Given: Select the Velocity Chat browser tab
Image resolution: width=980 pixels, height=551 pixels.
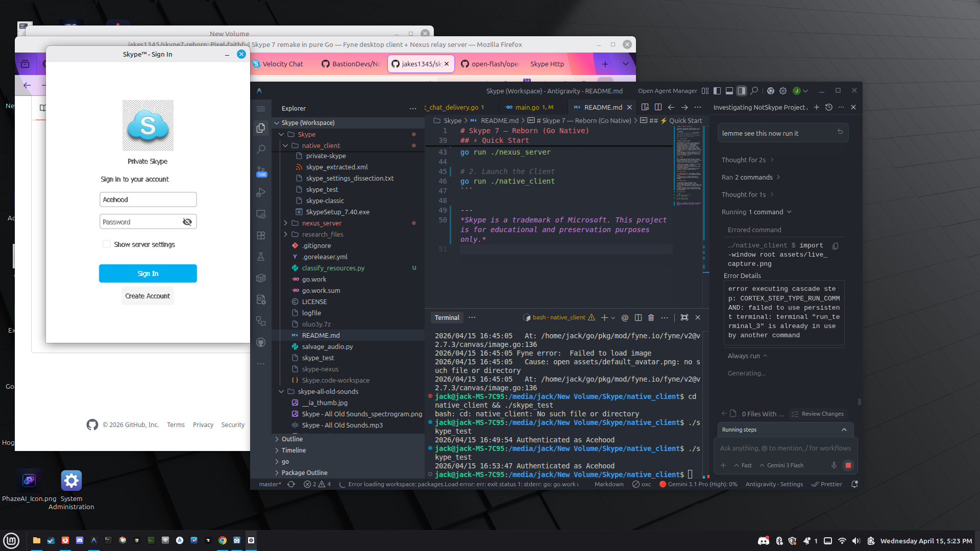Looking at the screenshot, I should (x=282, y=64).
